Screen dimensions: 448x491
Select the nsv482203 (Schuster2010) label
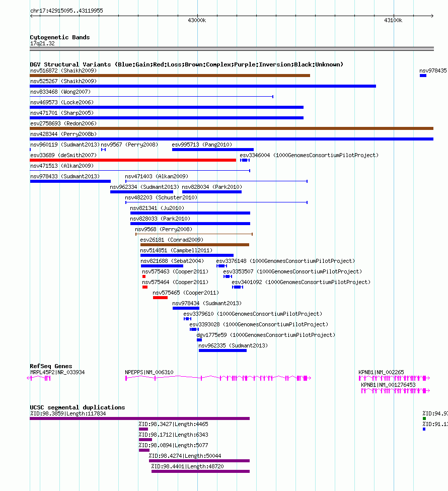(161, 197)
